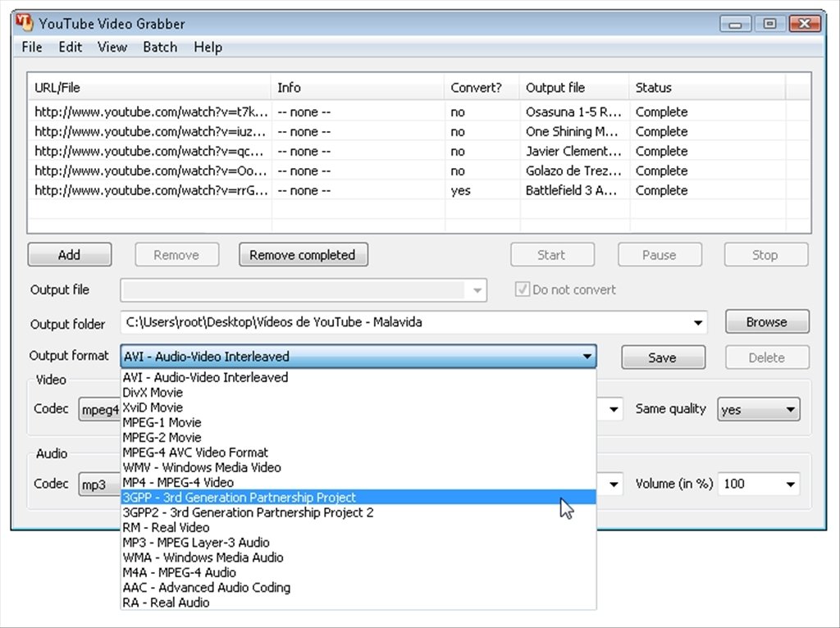Click the Convert? column header

coord(482,87)
